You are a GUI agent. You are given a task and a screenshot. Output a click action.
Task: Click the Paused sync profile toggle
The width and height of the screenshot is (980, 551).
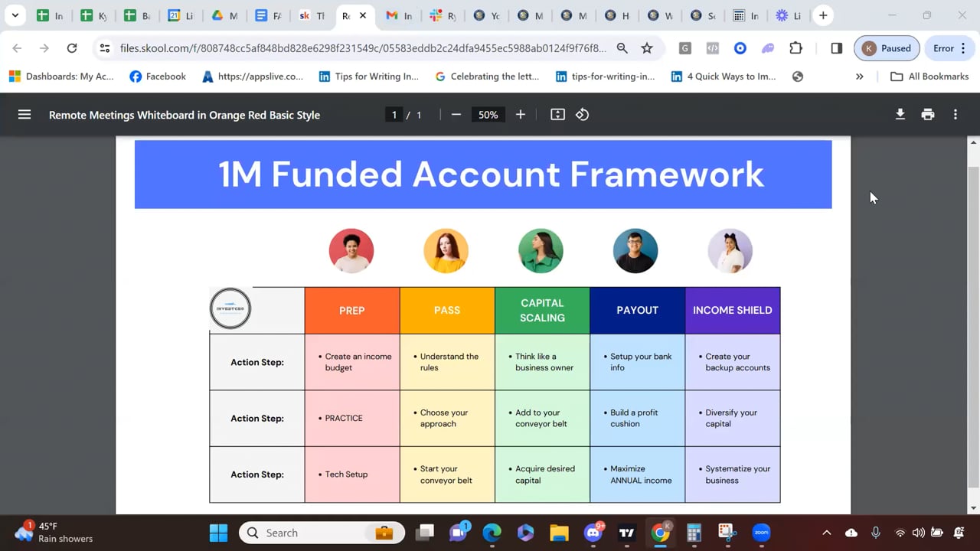pos(887,47)
